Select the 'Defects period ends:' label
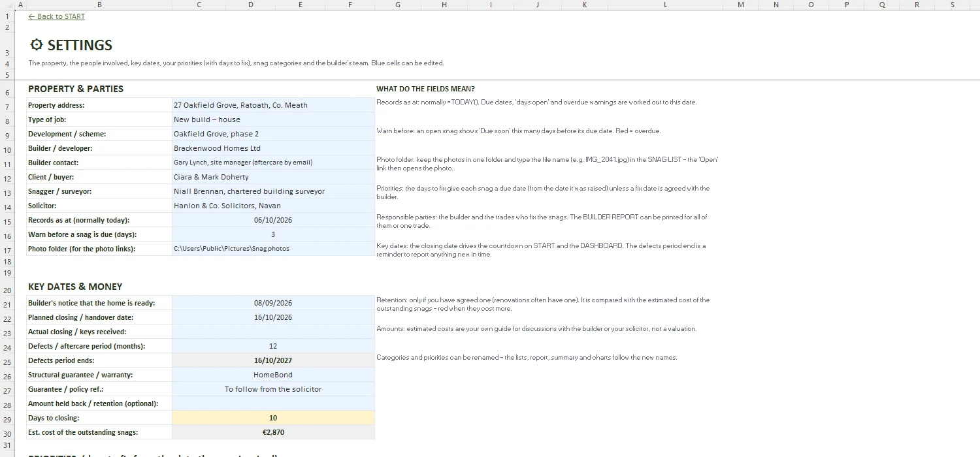 point(99,360)
